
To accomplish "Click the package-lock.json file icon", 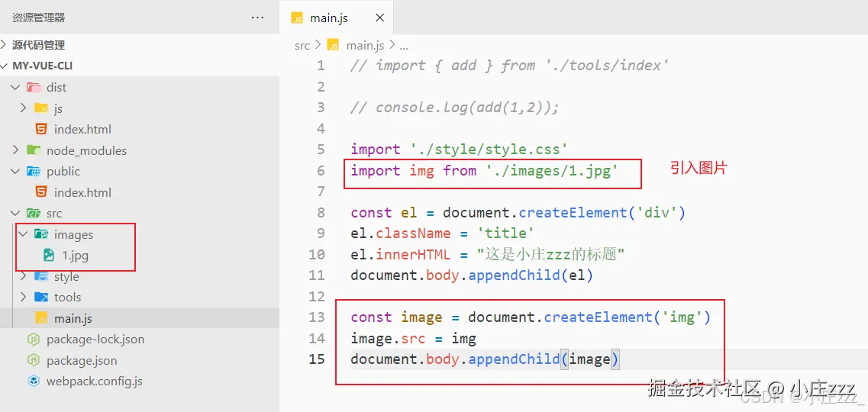I will [x=34, y=340].
